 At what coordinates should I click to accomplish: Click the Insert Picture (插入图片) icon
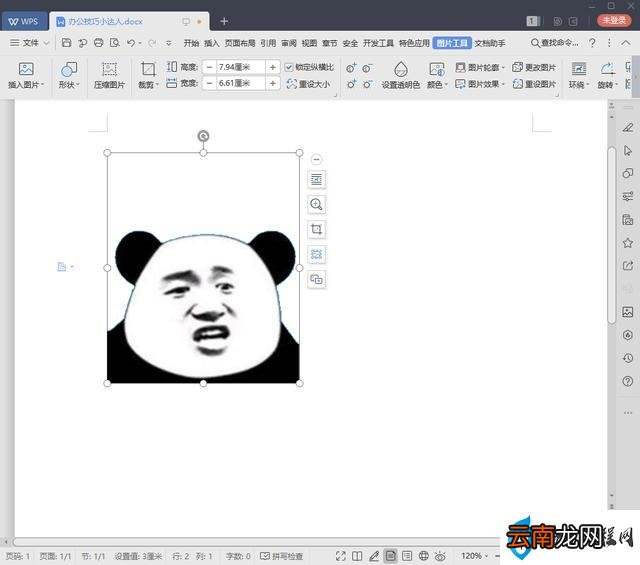pos(26,69)
